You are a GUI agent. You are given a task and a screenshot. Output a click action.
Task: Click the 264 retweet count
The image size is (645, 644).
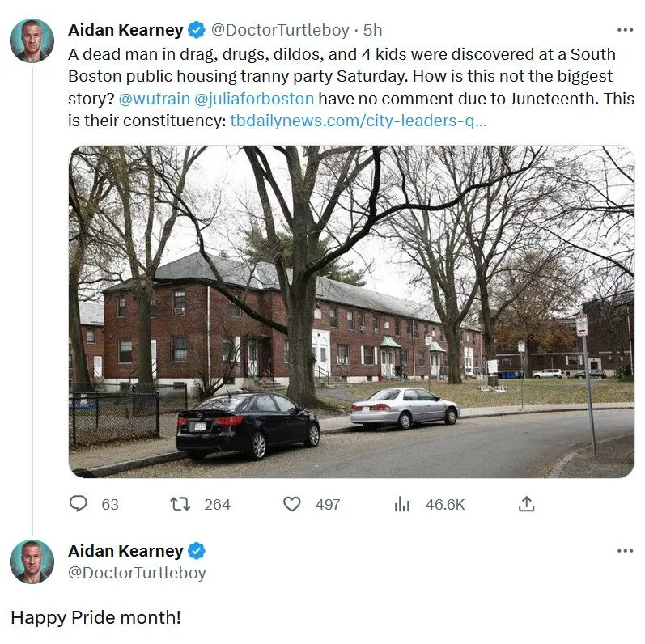[217, 504]
